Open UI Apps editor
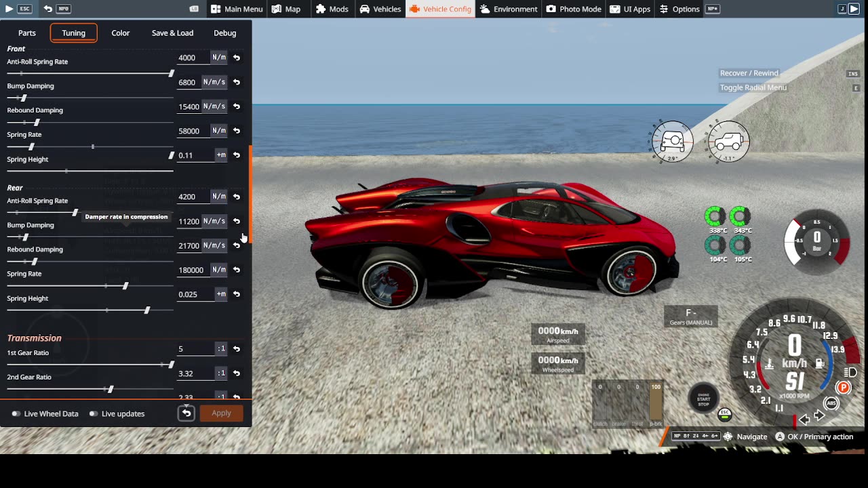The image size is (868, 488). 630,9
